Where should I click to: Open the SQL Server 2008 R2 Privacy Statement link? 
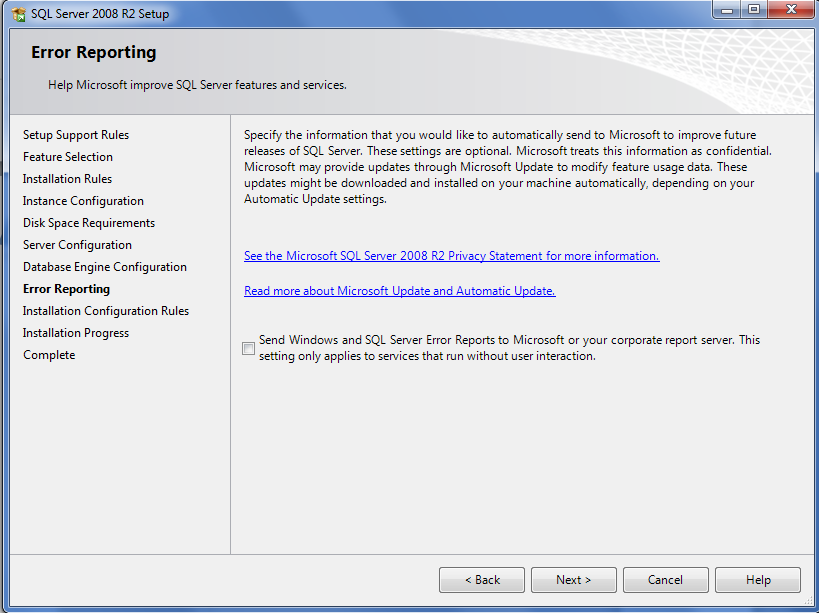click(452, 256)
